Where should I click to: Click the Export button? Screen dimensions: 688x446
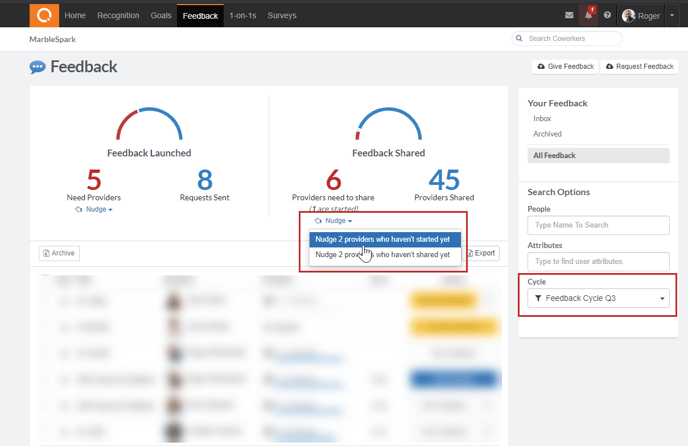481,253
